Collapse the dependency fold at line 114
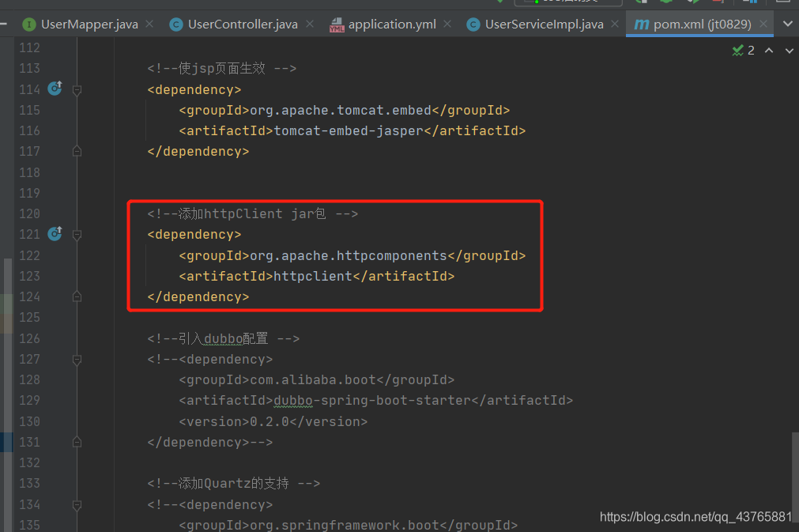799x532 pixels. [x=77, y=90]
